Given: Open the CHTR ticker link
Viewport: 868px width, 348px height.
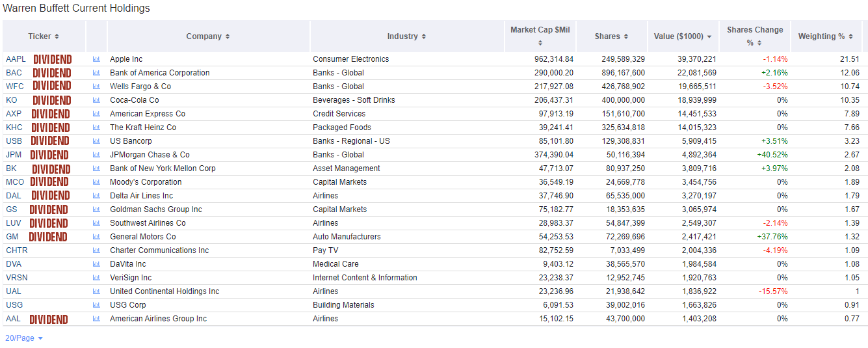Looking at the screenshot, I should tap(17, 250).
